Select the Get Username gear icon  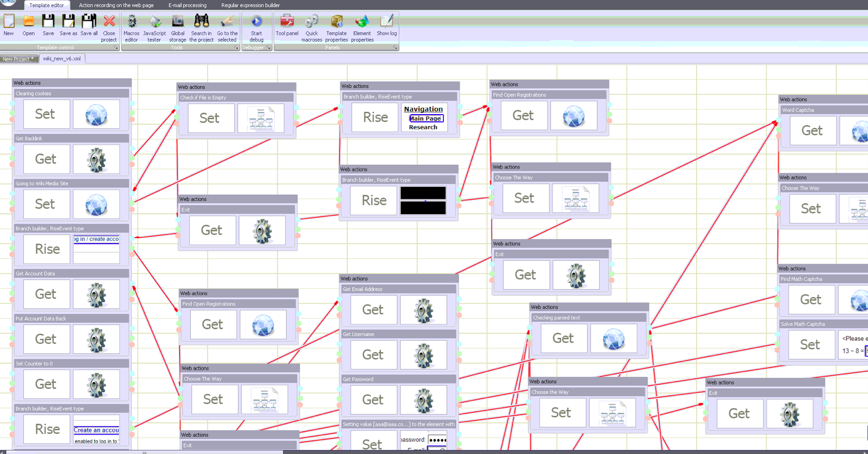[x=423, y=356]
